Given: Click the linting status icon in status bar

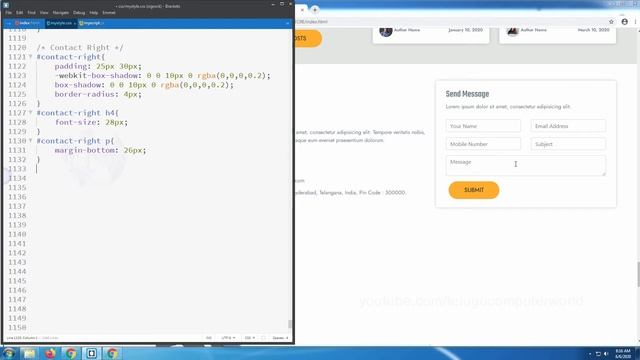Looking at the screenshot, I should pos(263,338).
